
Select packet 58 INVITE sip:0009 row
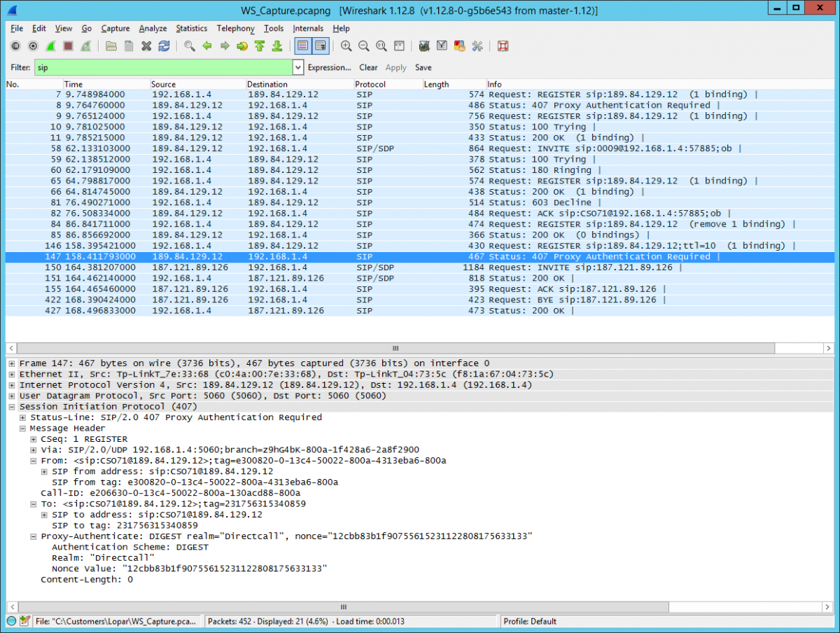(420, 148)
